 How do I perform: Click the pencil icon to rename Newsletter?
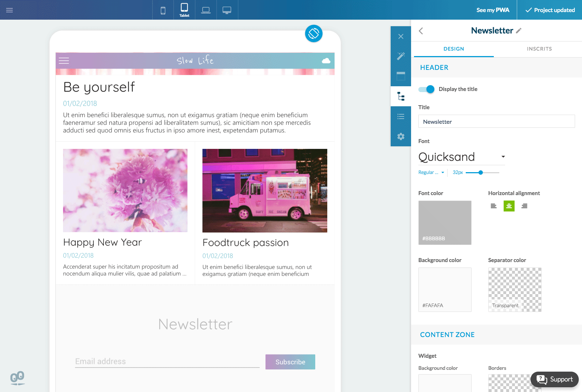click(x=519, y=31)
